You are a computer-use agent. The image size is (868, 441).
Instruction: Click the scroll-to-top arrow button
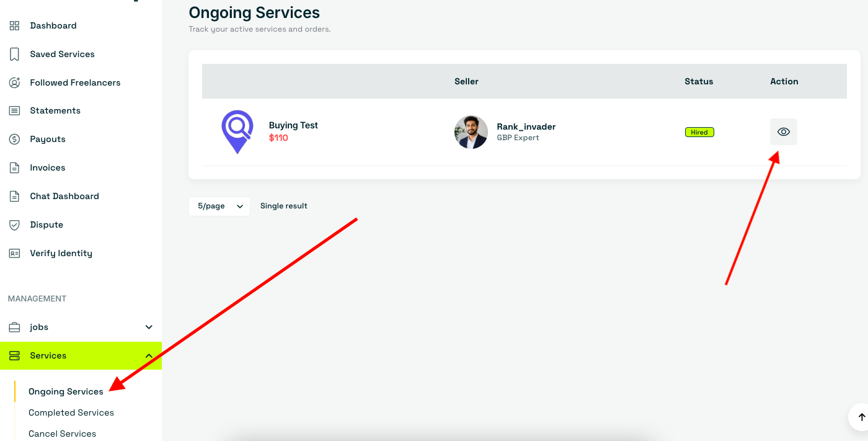coord(861,417)
